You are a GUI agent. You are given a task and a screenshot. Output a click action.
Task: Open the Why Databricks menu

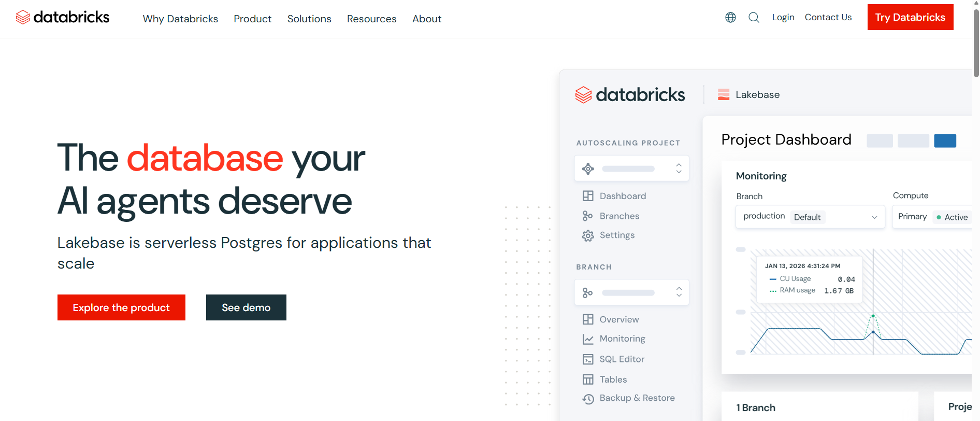tap(180, 19)
